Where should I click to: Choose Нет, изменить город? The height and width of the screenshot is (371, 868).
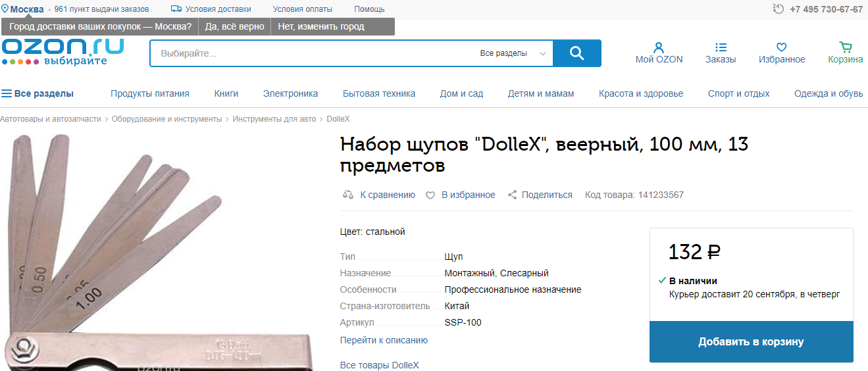[x=321, y=27]
